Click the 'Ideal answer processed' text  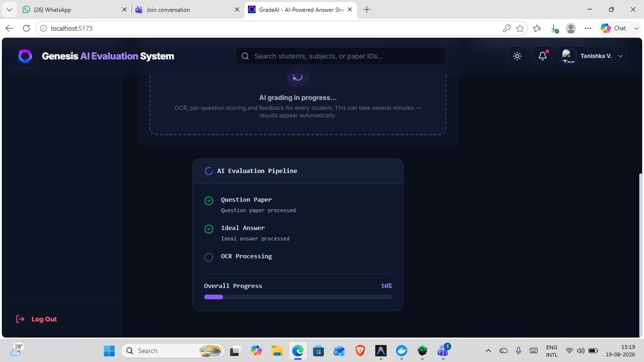[255, 239]
